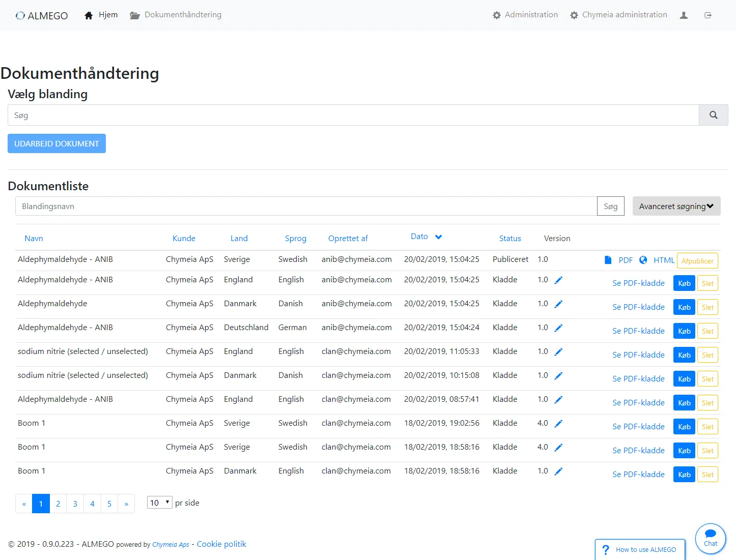The width and height of the screenshot is (736, 560).
Task: Open Se PDF-kladde for 11:05:33 row
Action: (x=638, y=355)
